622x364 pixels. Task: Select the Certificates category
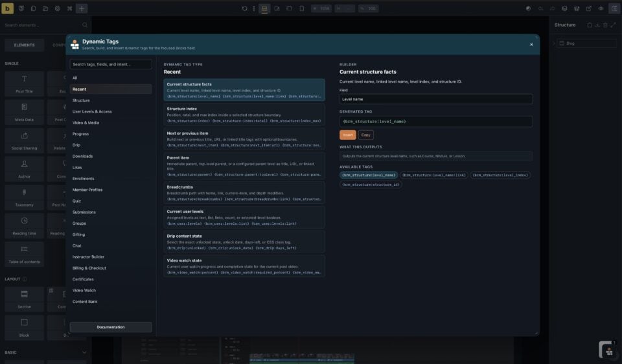pos(111,279)
